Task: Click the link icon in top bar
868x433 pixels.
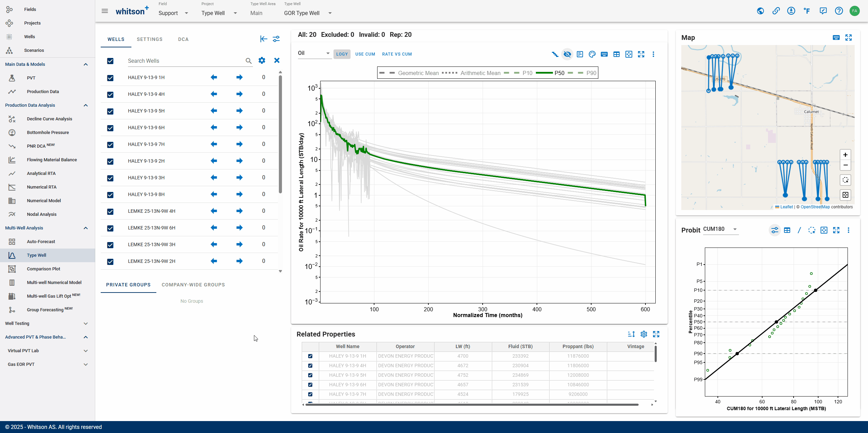Action: pyautogui.click(x=776, y=11)
